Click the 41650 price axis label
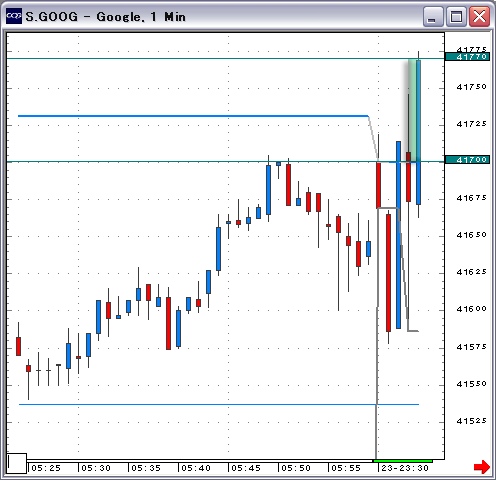The height and width of the screenshot is (480, 496). (x=471, y=235)
